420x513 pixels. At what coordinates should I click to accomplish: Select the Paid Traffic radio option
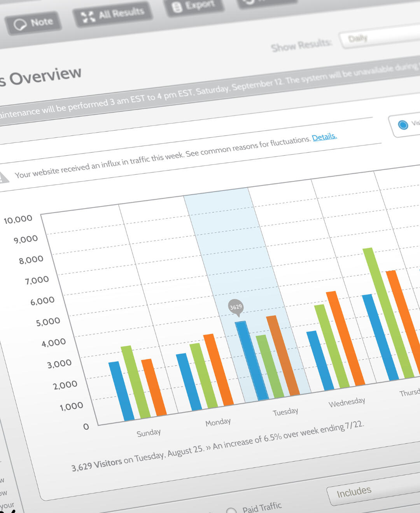point(231,510)
